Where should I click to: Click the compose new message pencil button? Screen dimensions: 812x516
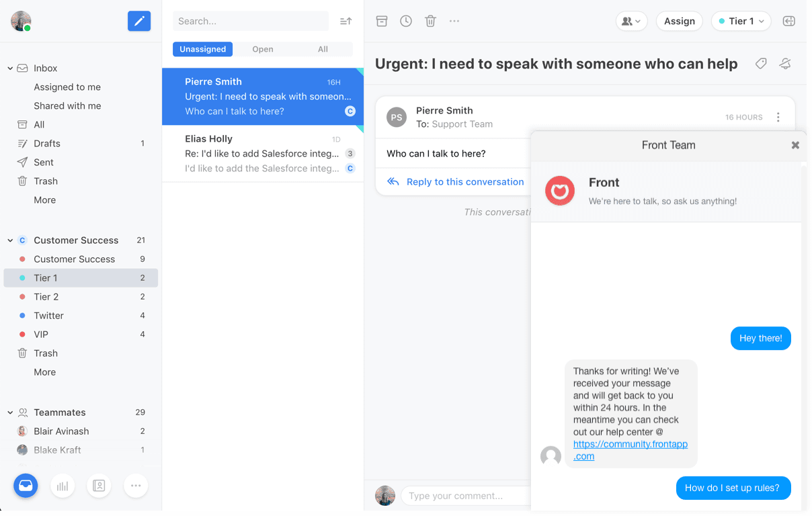point(139,21)
